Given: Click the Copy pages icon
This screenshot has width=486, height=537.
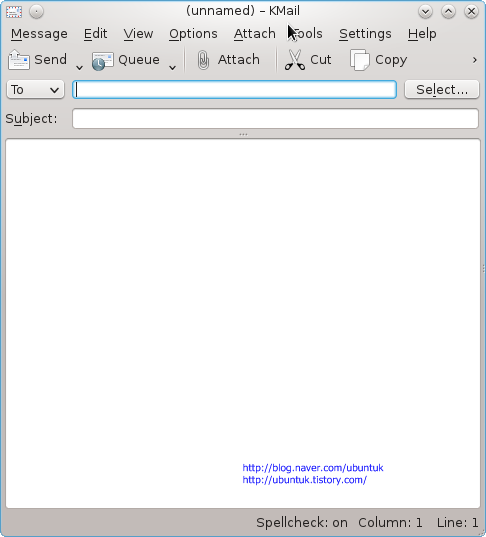Looking at the screenshot, I should click(x=360, y=60).
